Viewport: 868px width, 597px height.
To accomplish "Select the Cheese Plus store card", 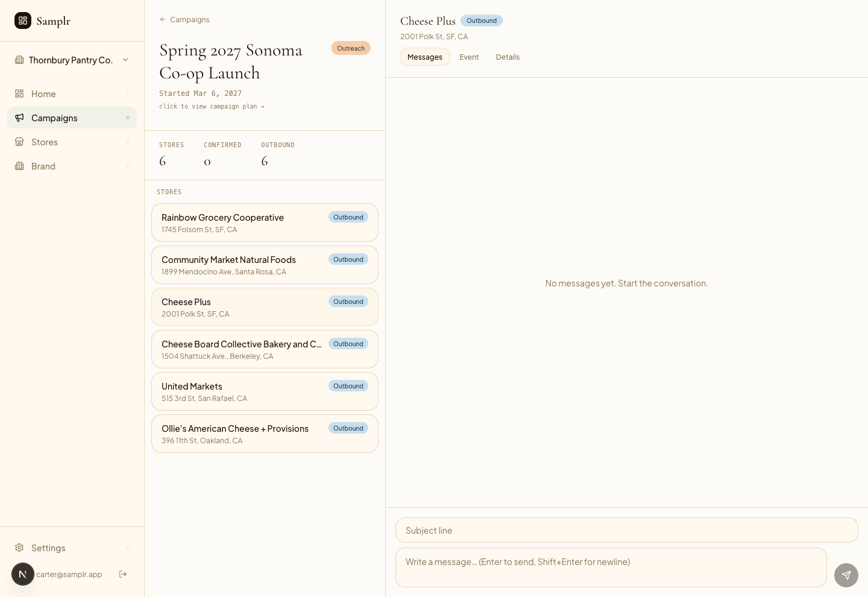I will [x=265, y=307].
